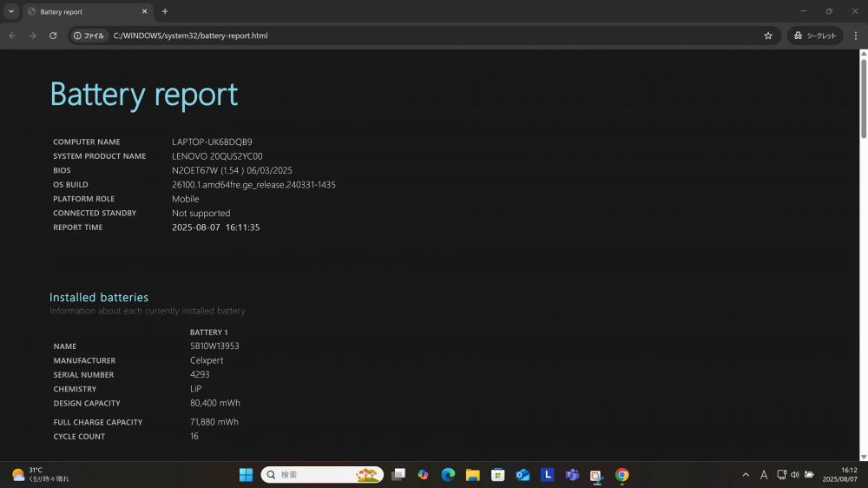The image size is (868, 488).
Task: Switch to Chrome on the taskbar
Action: pos(621,475)
